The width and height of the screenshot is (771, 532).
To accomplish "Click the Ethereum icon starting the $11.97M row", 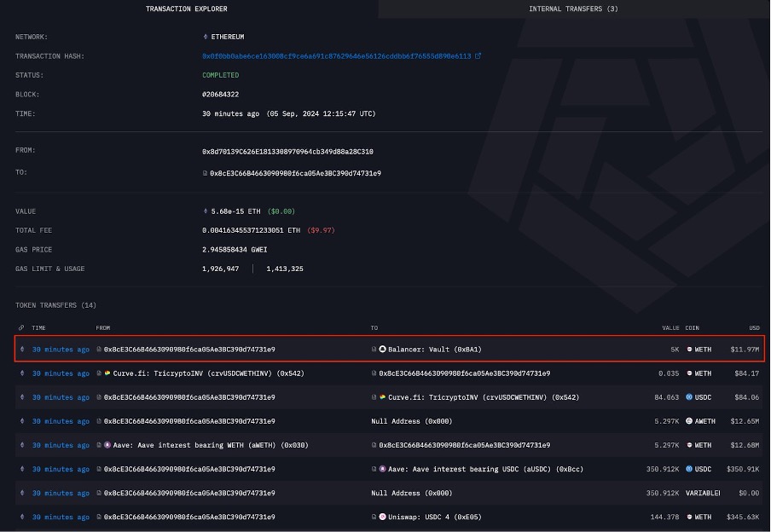I will [22, 350].
